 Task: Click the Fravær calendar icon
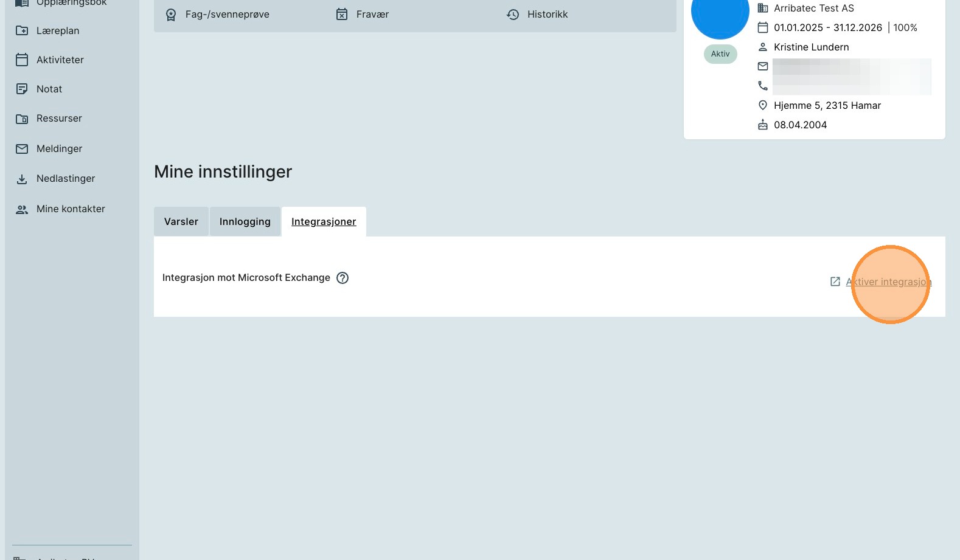[342, 15]
